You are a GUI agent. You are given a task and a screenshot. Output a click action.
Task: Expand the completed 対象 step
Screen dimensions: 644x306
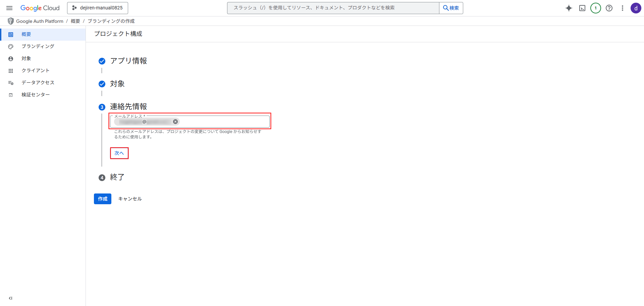click(117, 84)
